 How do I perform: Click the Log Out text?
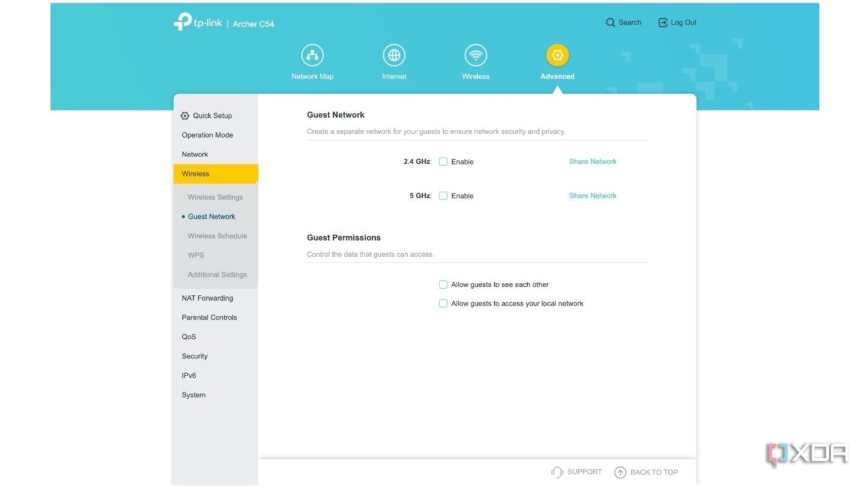click(684, 22)
